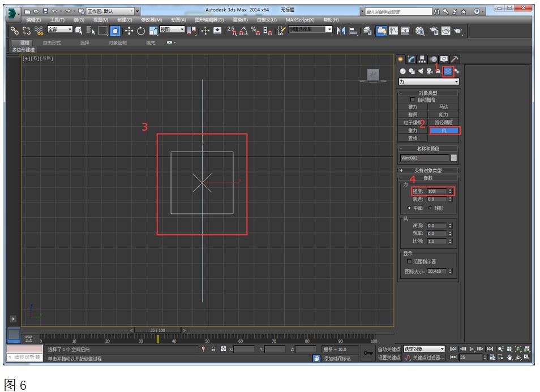
Task: Click the 设置关键点 button
Action: pos(389,357)
